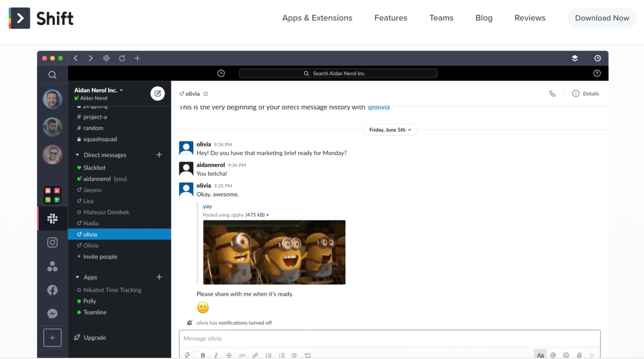Add an application with plus box
This screenshot has width=644, height=359.
(52, 338)
